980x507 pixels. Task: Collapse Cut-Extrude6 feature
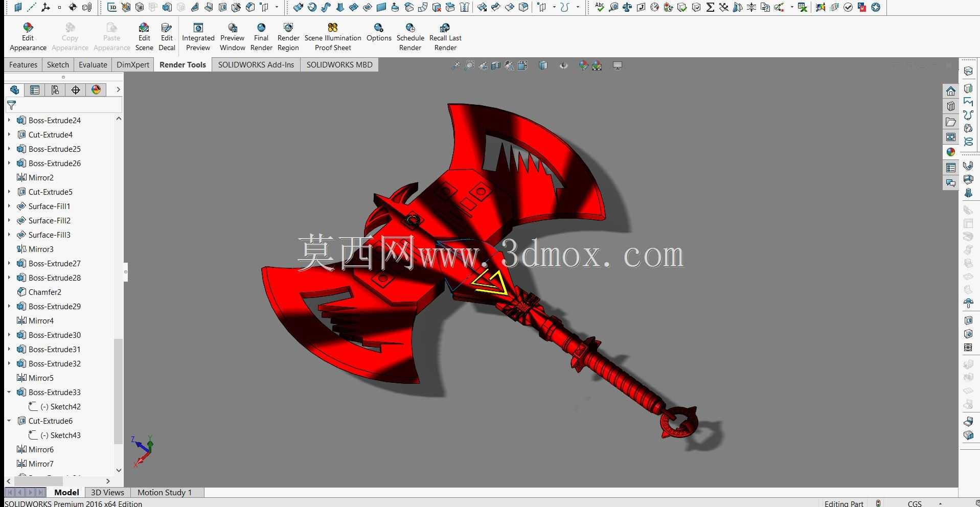point(9,421)
